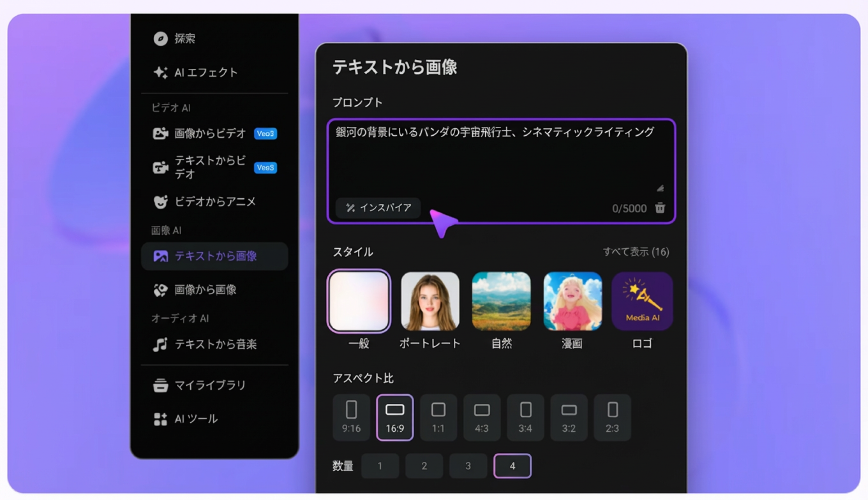Open the AI エフェクト sparkle icon
Screen dimensions: 868x500
coord(161,72)
